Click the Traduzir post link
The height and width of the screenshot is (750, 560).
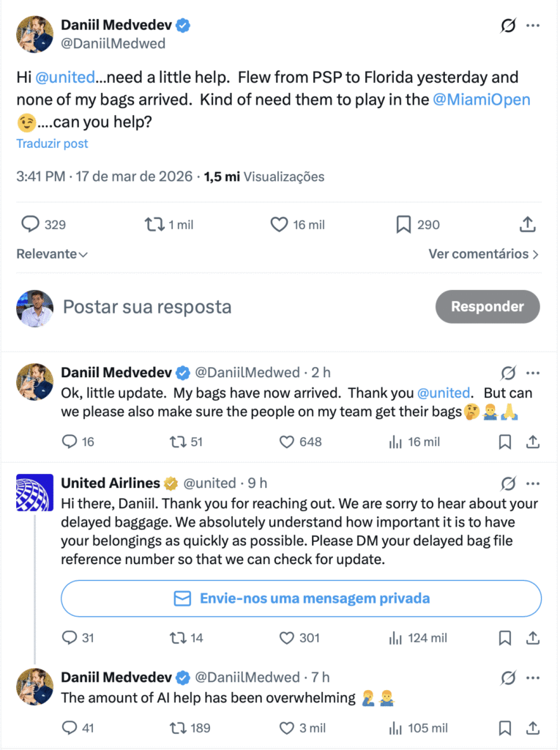[52, 144]
